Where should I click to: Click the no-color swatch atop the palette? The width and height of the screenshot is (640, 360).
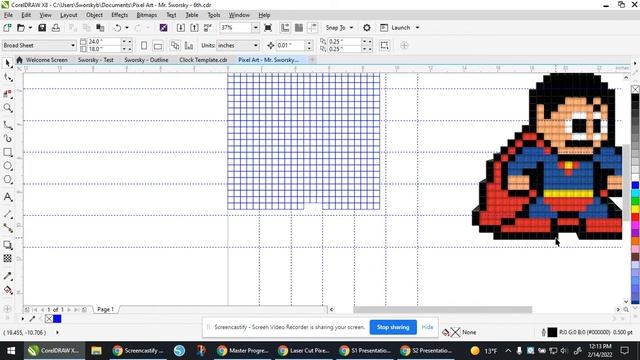635,89
